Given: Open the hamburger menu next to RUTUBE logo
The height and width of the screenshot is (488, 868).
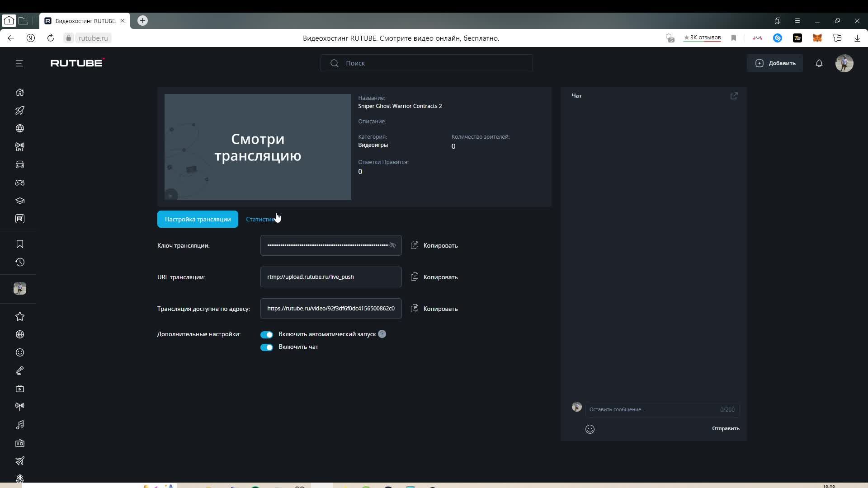Looking at the screenshot, I should (x=19, y=63).
